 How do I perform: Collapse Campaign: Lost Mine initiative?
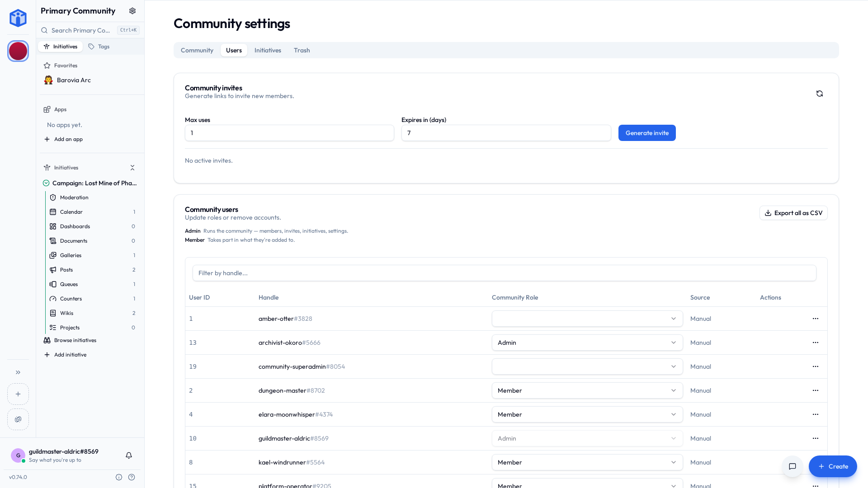coord(46,183)
